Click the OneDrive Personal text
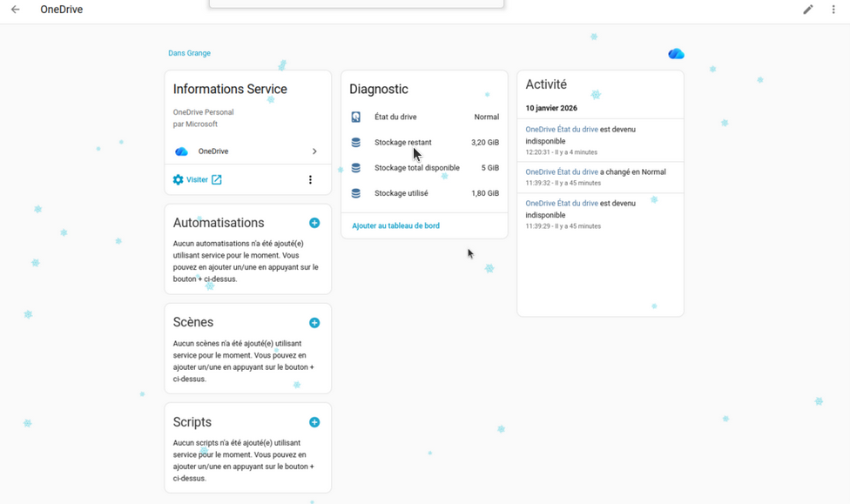 (203, 112)
